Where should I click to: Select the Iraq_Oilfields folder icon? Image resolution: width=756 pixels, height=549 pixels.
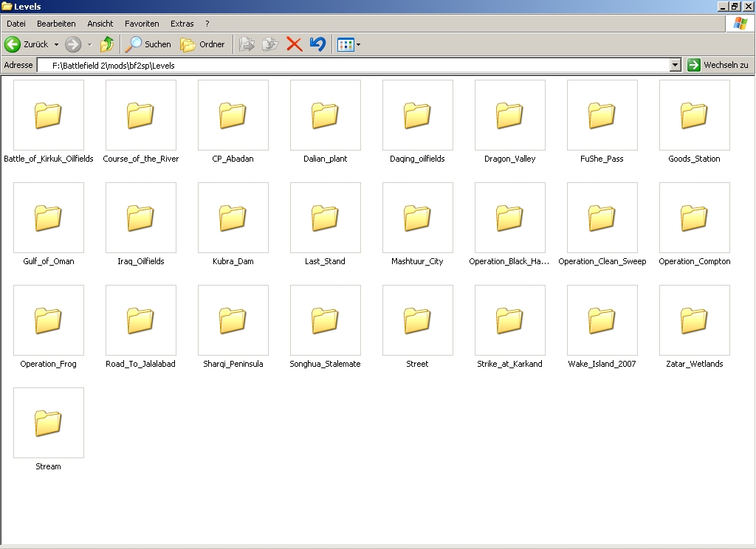[x=141, y=218]
